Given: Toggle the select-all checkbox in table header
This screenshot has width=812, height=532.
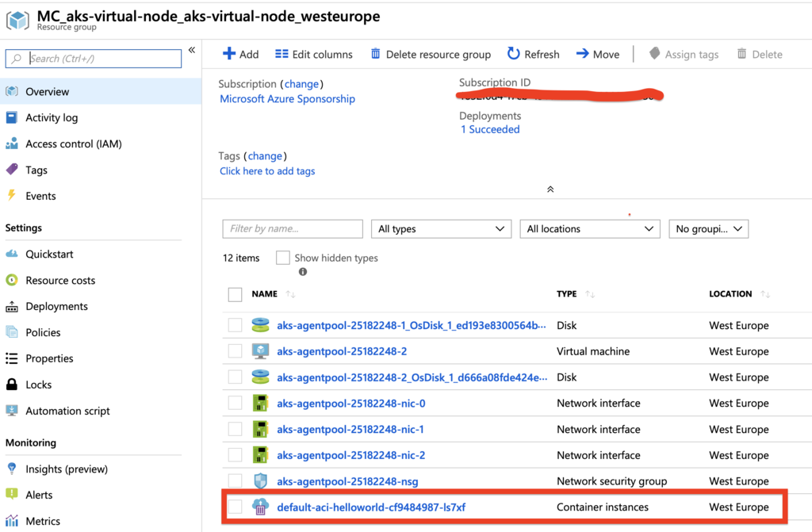Looking at the screenshot, I should click(235, 294).
